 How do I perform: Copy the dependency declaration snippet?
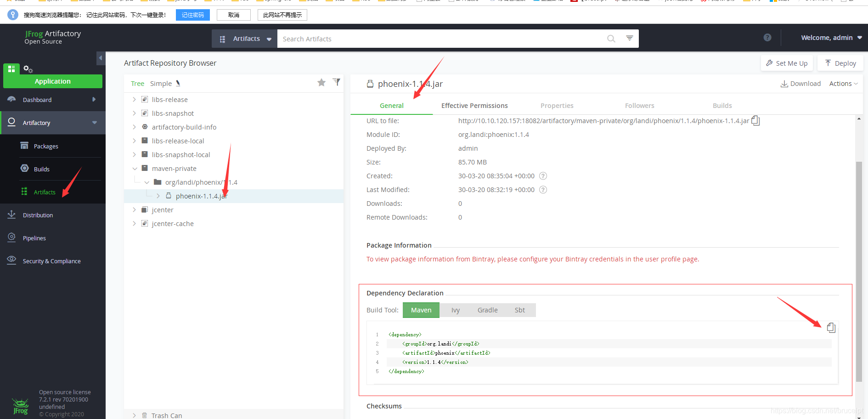coord(831,328)
